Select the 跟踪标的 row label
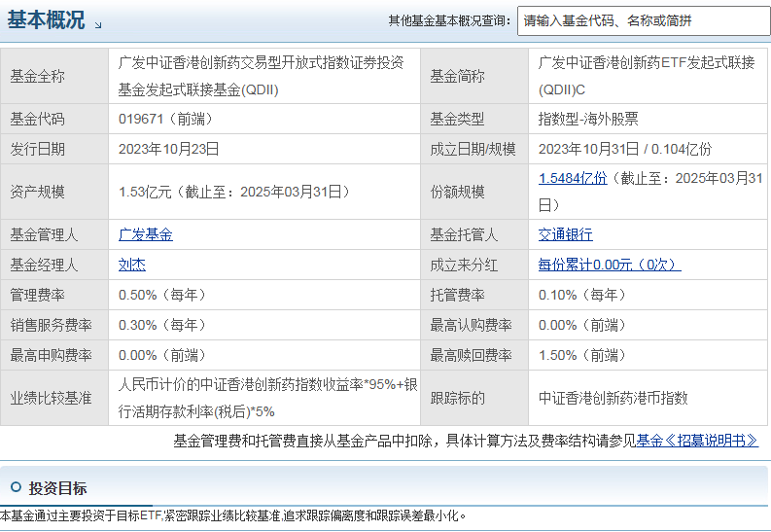 pyautogui.click(x=457, y=398)
